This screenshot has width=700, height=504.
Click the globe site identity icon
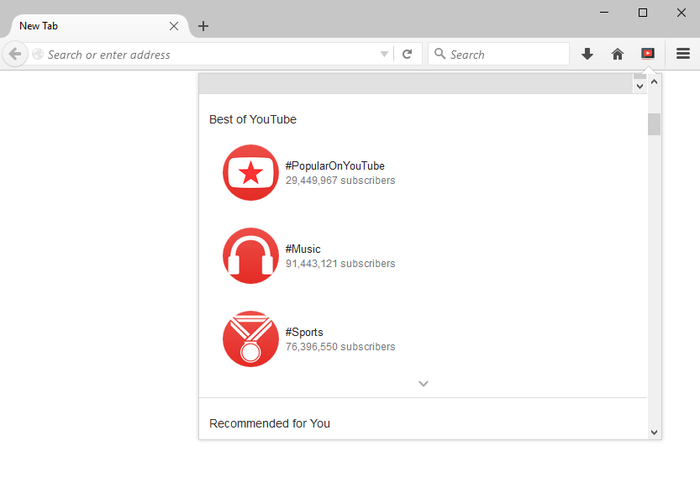tap(38, 54)
